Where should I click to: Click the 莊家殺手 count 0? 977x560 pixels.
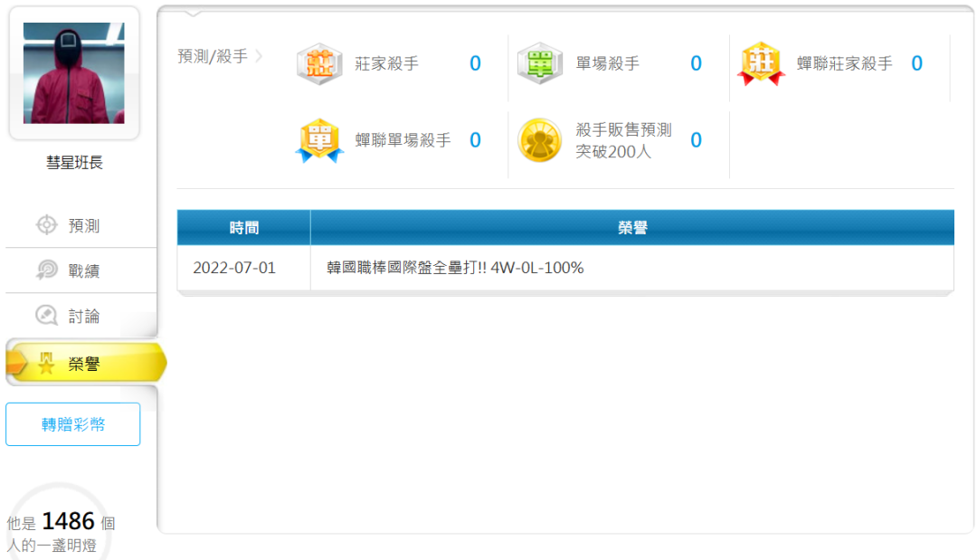[476, 63]
